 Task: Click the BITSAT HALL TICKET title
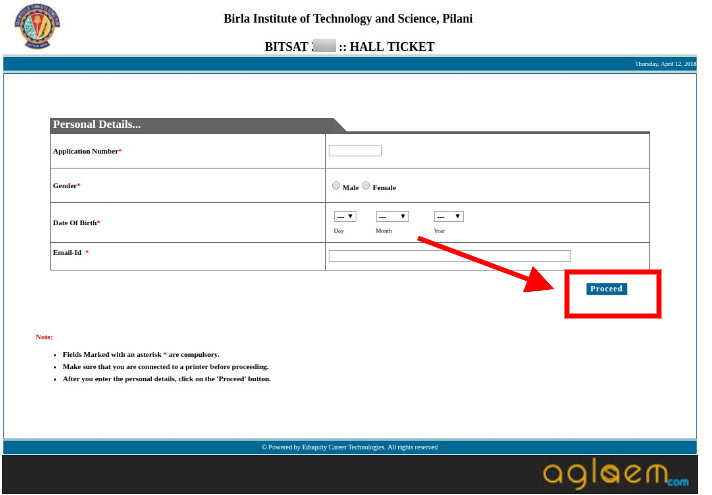[x=349, y=46]
